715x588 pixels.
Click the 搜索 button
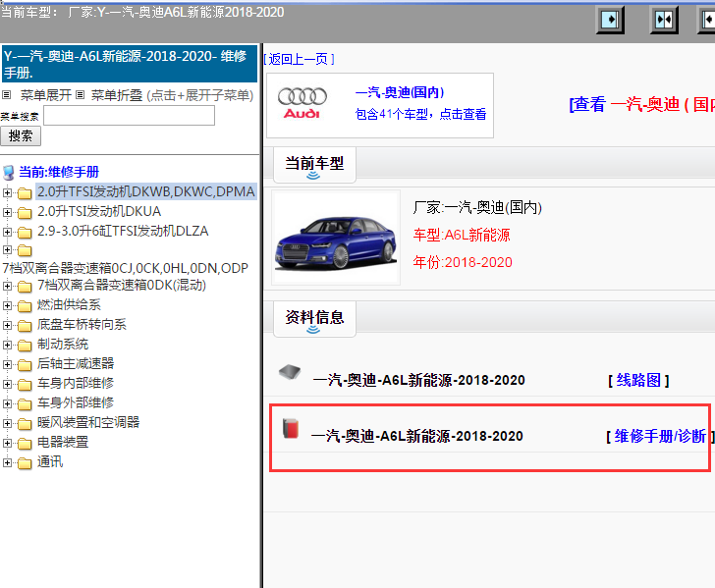click(21, 135)
